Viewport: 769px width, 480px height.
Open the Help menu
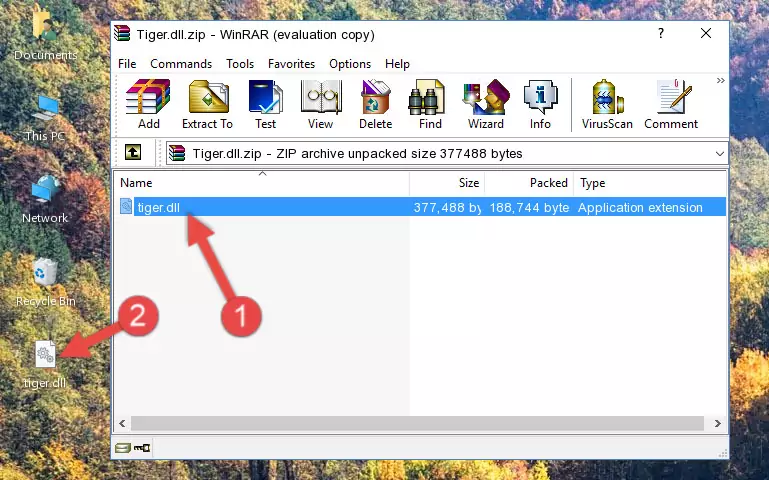[397, 64]
